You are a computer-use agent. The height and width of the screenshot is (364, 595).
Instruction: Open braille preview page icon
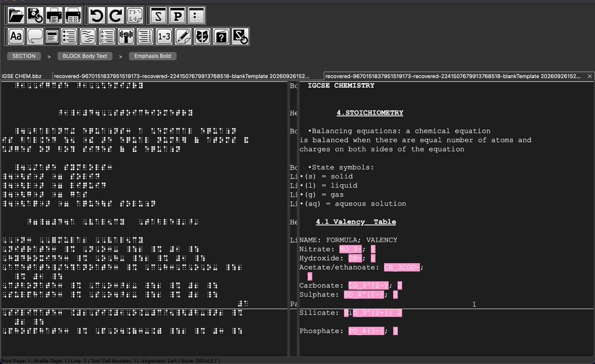point(134,16)
